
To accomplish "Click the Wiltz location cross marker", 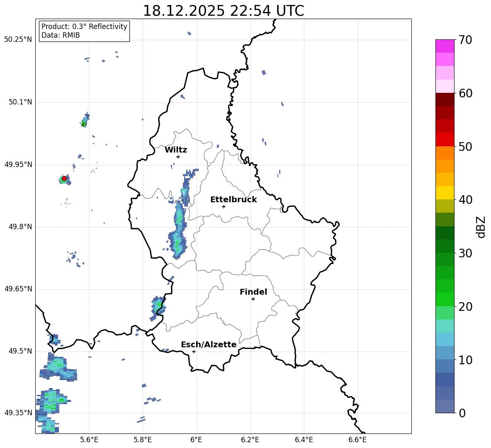I will click(x=178, y=157).
